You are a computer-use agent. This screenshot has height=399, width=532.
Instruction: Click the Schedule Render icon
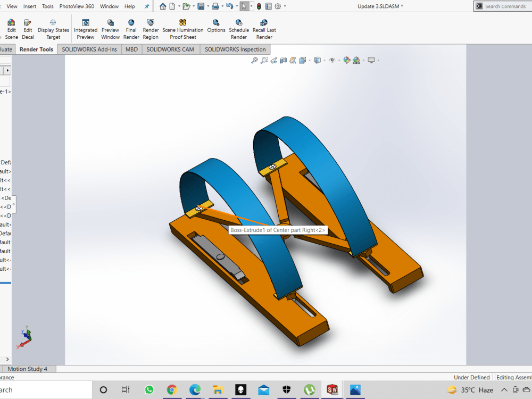coord(239,28)
